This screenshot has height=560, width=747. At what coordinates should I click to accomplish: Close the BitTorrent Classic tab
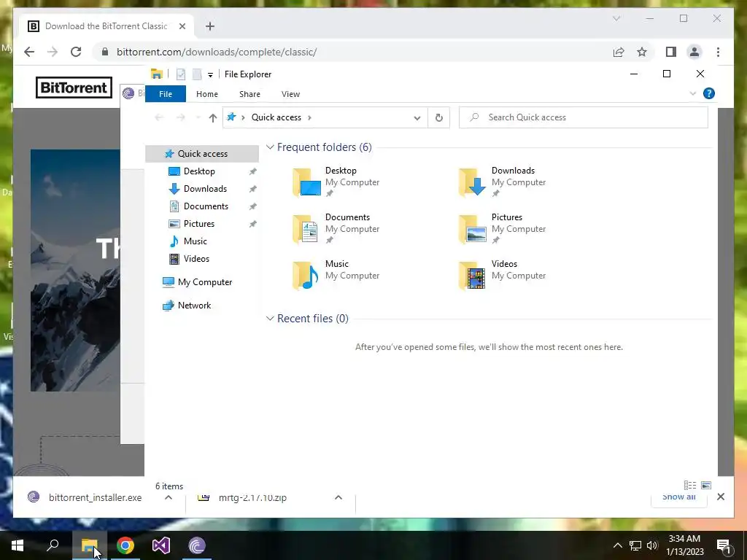(182, 26)
